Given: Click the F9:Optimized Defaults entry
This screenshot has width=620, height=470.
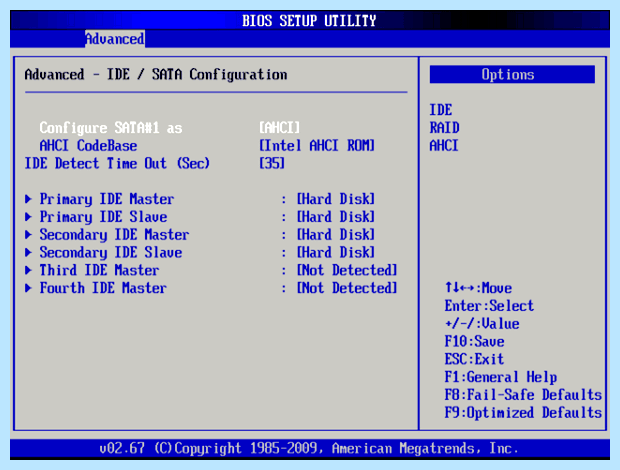Looking at the screenshot, I should tap(523, 413).
